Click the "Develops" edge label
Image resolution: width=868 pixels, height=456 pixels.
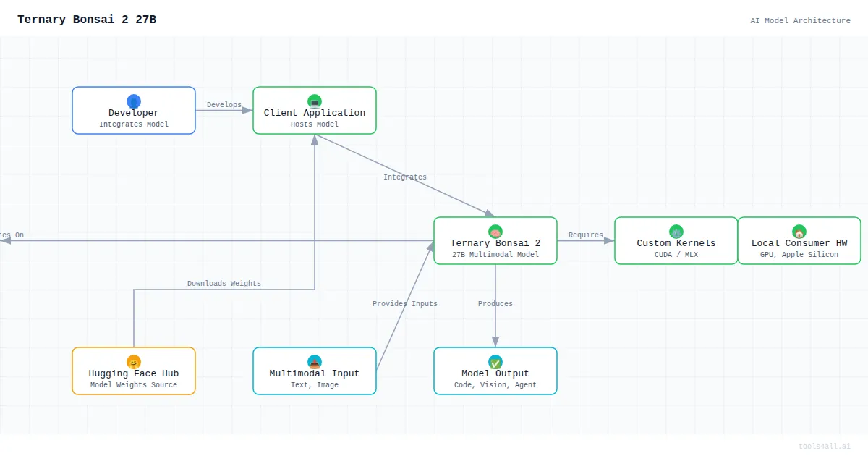tap(224, 105)
